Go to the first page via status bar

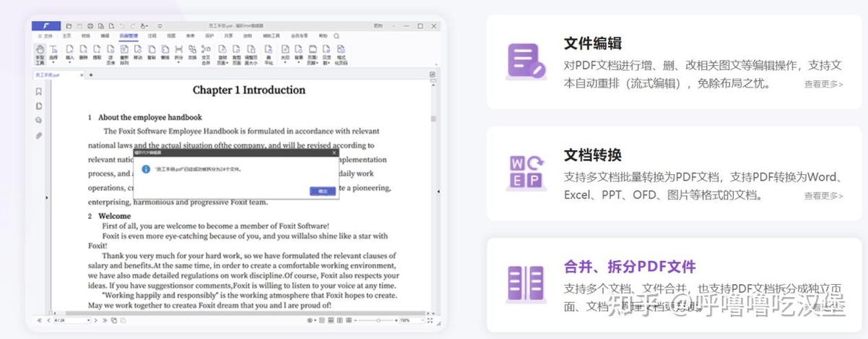[x=39, y=320]
